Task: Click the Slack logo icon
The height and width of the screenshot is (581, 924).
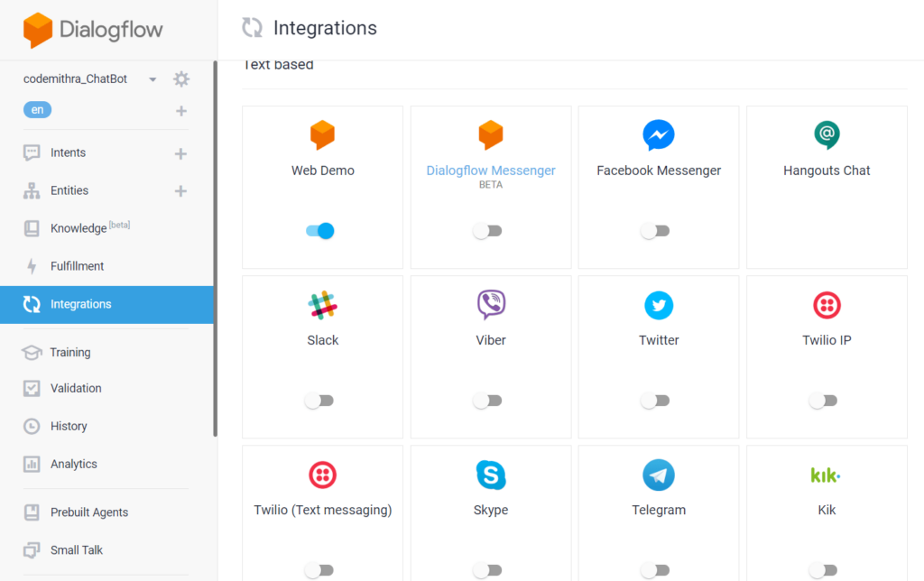Action: 322,305
